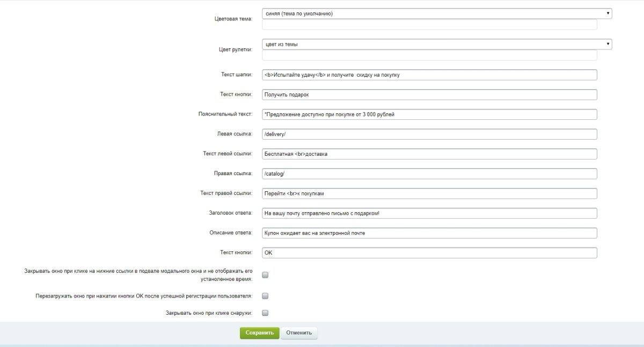Click the 'Отменить' button
The width and height of the screenshot is (644, 347).
pyautogui.click(x=299, y=333)
